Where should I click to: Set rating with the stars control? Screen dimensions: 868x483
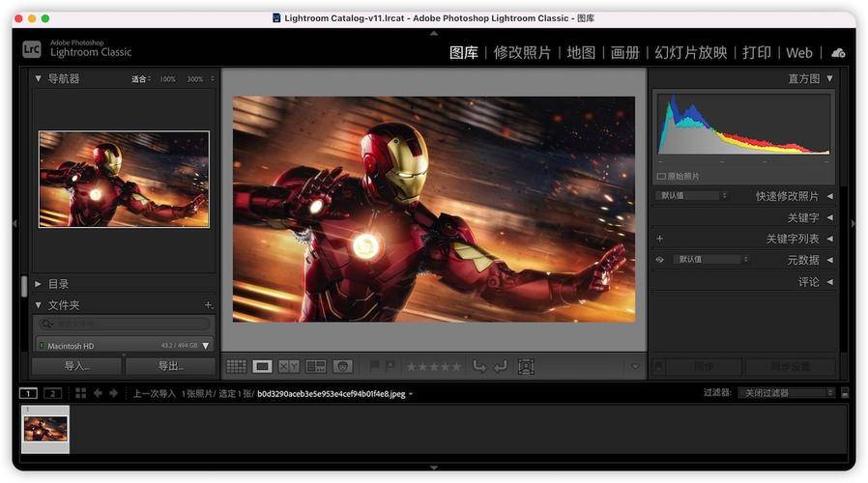433,366
